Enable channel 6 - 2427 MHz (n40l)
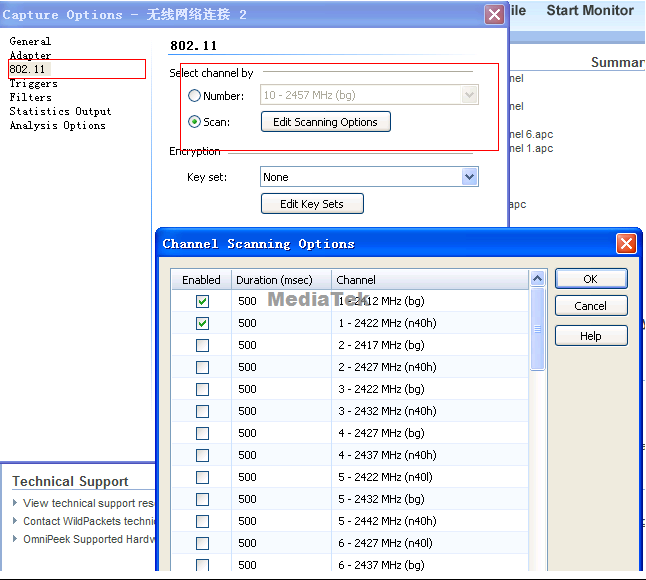The height and width of the screenshot is (580, 646). 202,543
